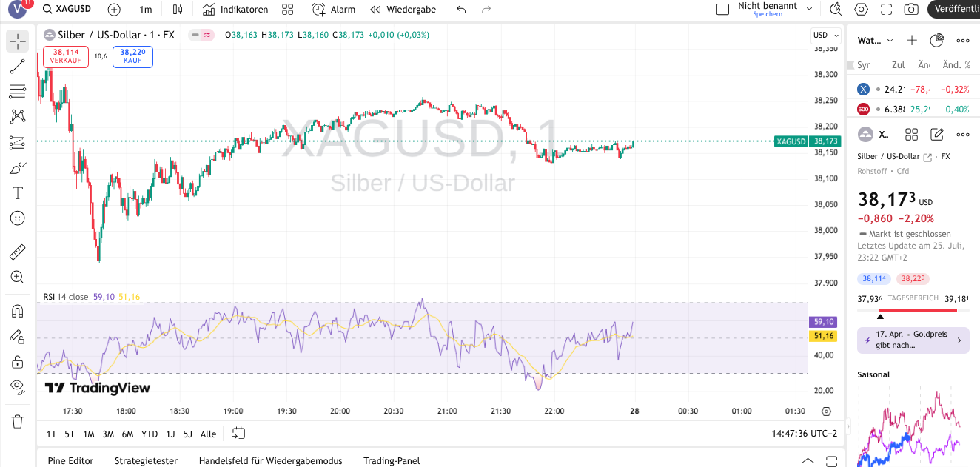The height and width of the screenshot is (467, 980).
Task: Click the undo arrow
Action: (x=462, y=10)
